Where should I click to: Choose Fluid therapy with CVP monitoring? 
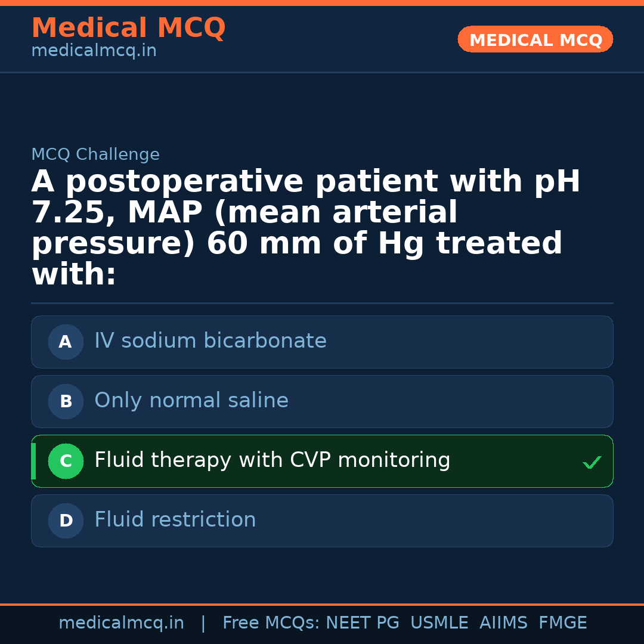tap(272, 460)
